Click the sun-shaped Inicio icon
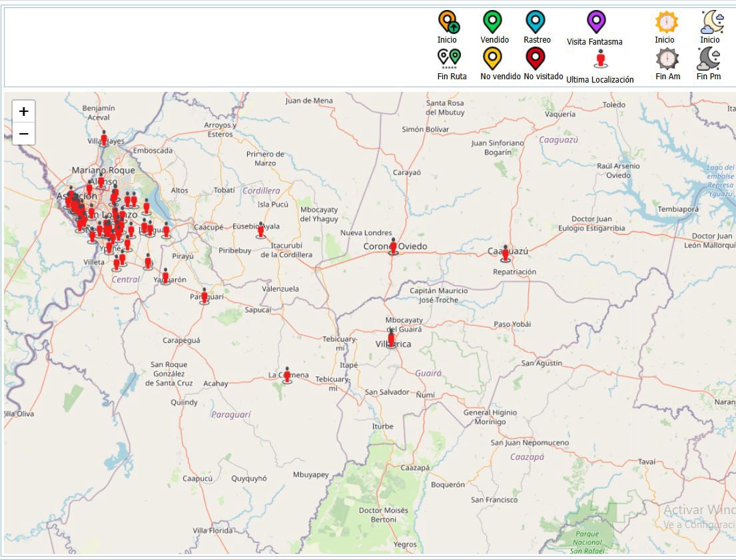 665,22
